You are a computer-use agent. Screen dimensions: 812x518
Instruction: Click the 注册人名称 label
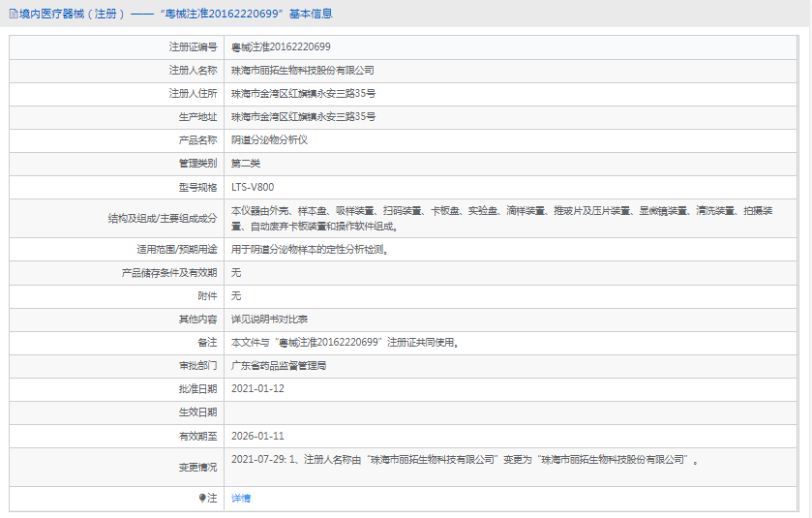193,71
